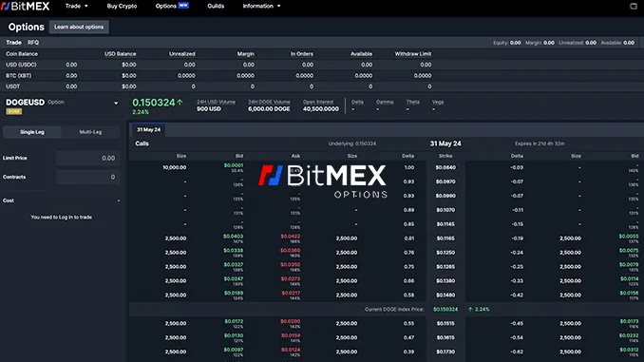Click call bid $0.0247 at strike $0.1380
644x362 pixels.
coord(234,279)
